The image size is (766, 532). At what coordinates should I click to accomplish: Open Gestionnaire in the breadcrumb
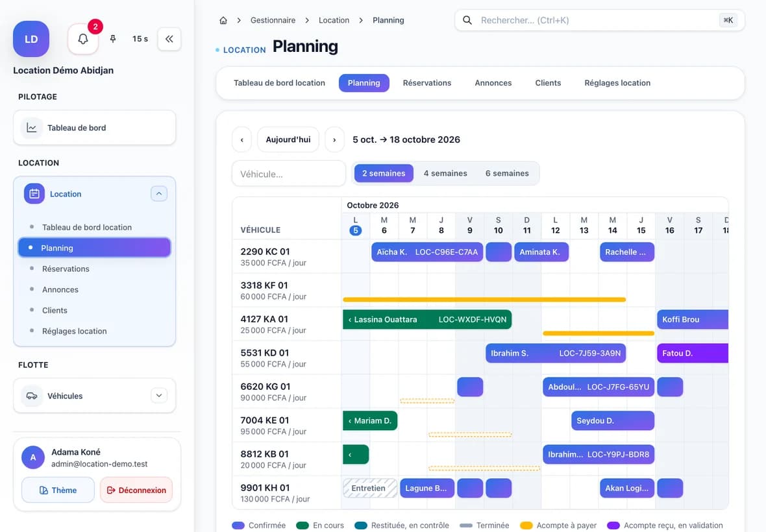coord(273,21)
